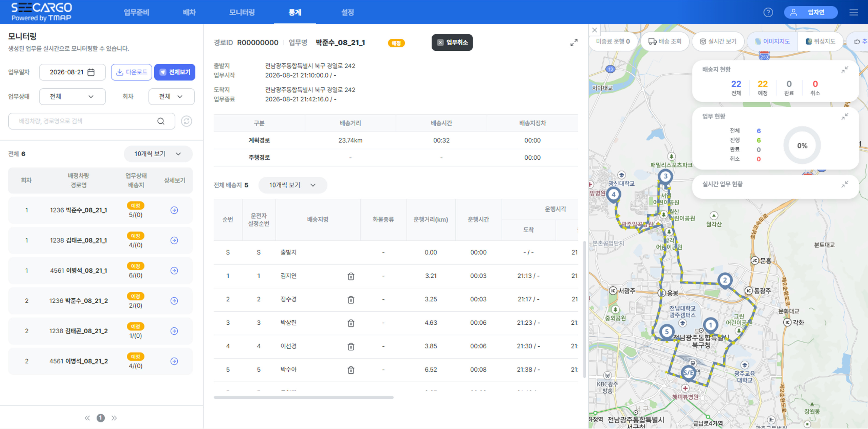The image size is (868, 429).
Task: Click the magnifier search icon
Action: (x=161, y=121)
